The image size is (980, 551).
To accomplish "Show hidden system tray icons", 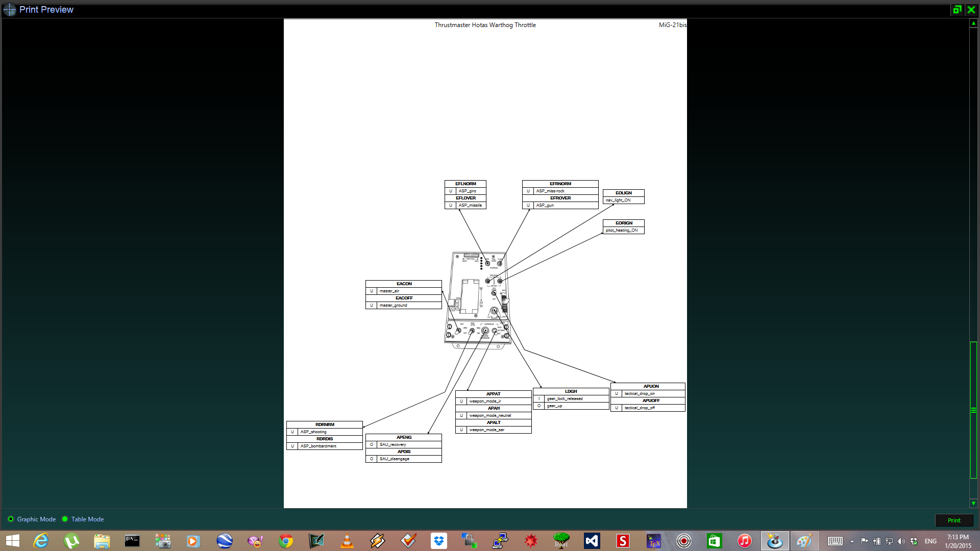I will pyautogui.click(x=852, y=541).
